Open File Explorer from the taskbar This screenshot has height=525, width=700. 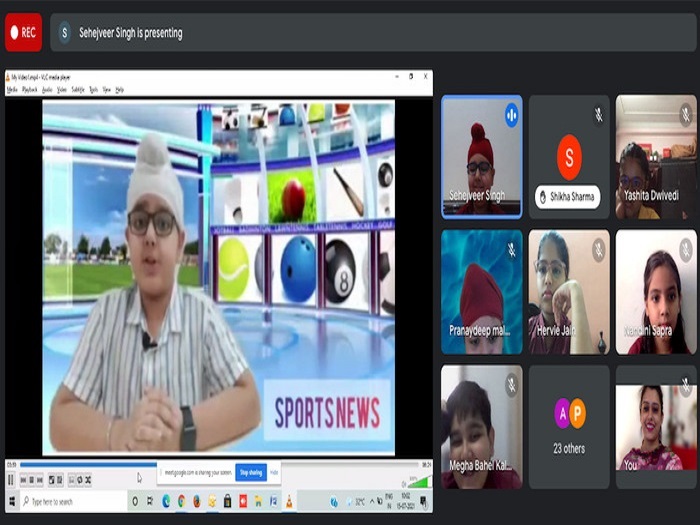coord(258,501)
